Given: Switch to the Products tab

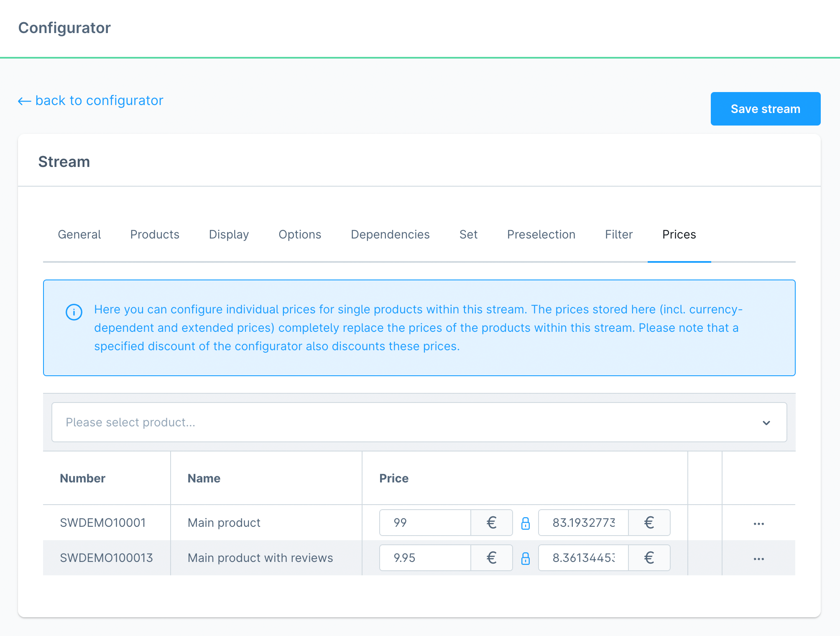Looking at the screenshot, I should tap(155, 234).
